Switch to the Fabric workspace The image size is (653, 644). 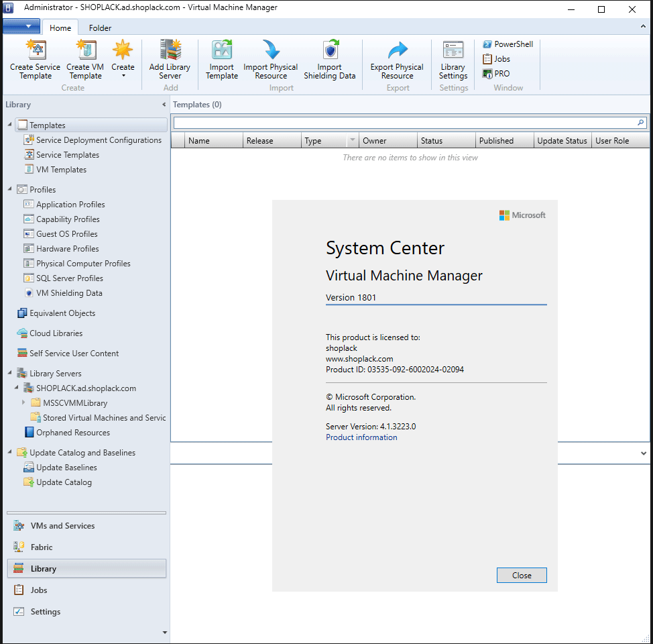[86, 547]
